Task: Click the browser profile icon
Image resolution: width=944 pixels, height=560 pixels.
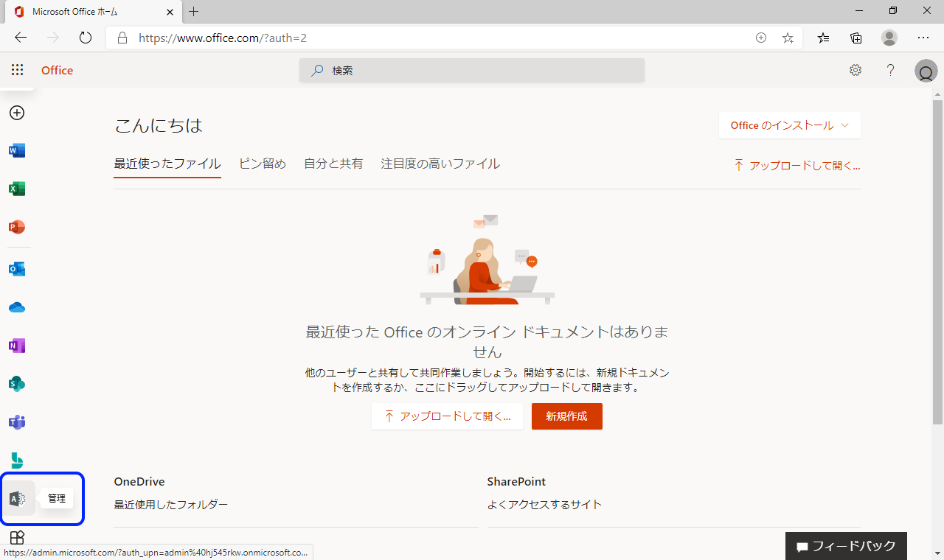Action: (x=889, y=38)
